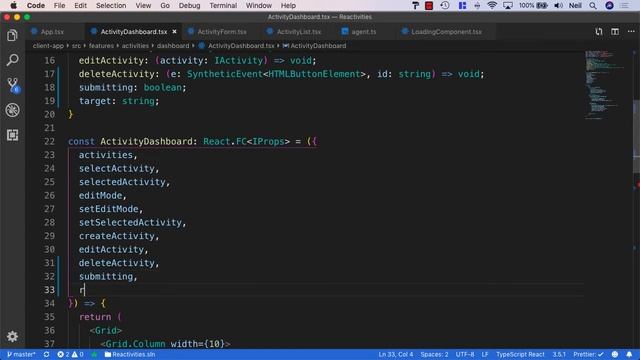Screen dimensions: 640x360
Task: Click the client-app breadcrumb
Action: coord(48,46)
